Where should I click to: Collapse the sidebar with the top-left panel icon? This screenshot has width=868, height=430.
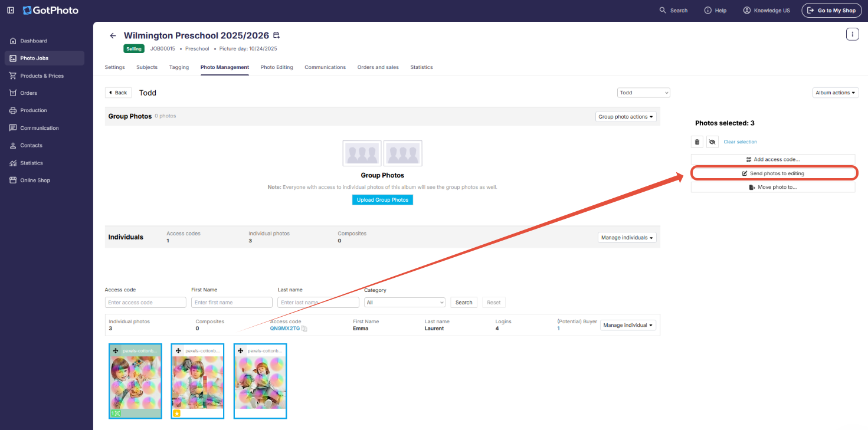click(11, 10)
